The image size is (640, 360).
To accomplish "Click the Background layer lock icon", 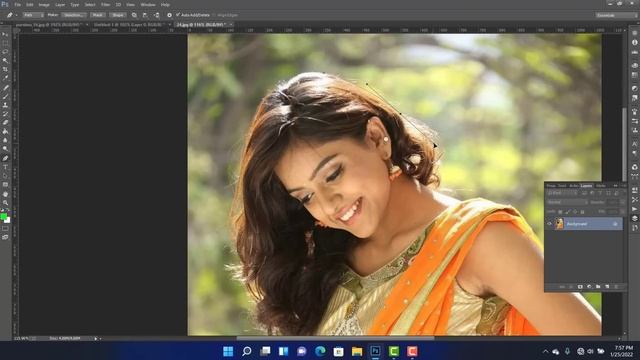I will pos(615,224).
